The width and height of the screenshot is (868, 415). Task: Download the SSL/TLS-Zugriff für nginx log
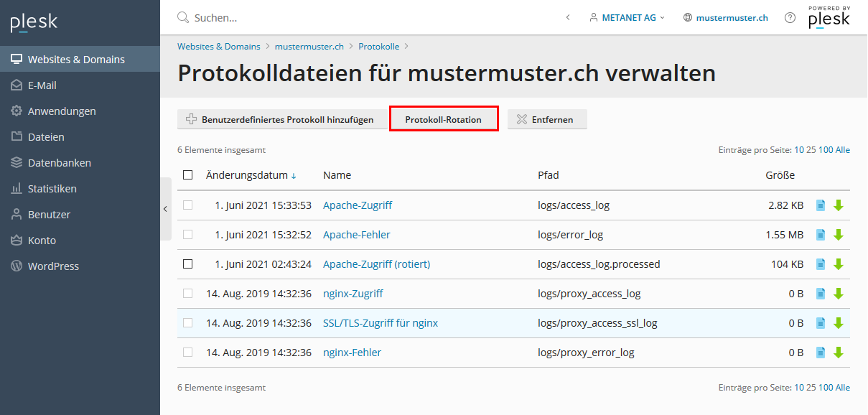[x=838, y=323]
